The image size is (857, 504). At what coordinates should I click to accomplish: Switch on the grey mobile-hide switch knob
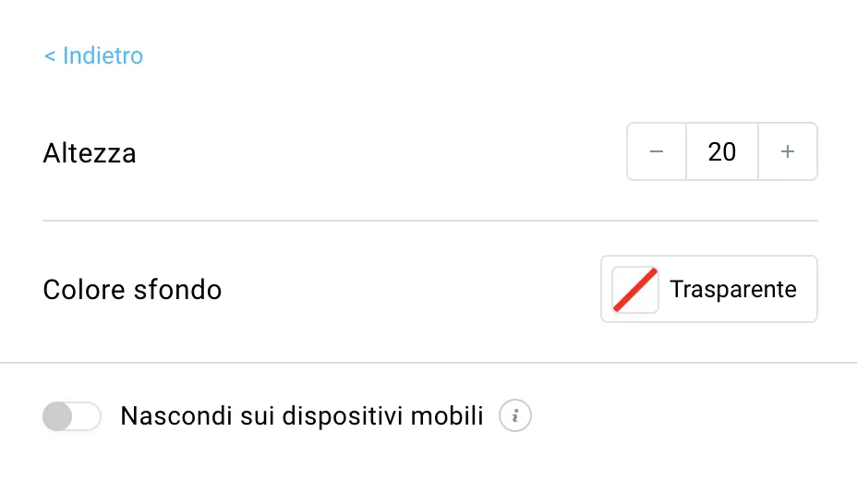(x=57, y=416)
